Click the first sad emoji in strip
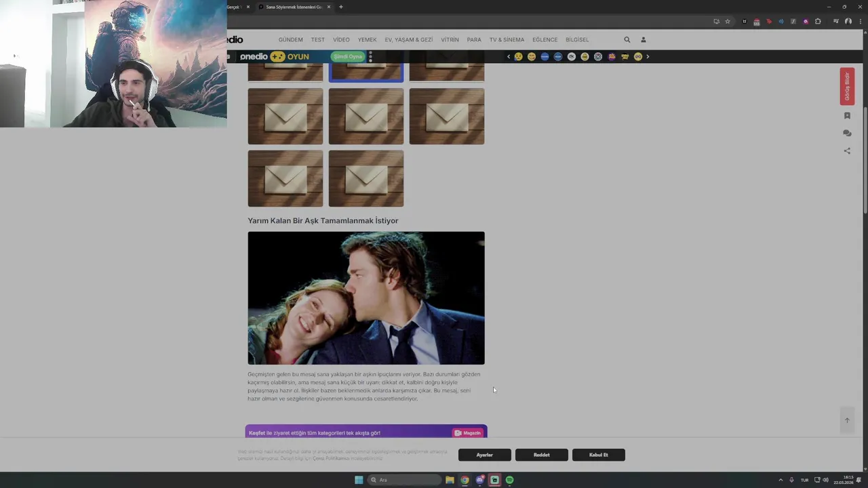The width and height of the screenshot is (868, 488). tap(519, 57)
